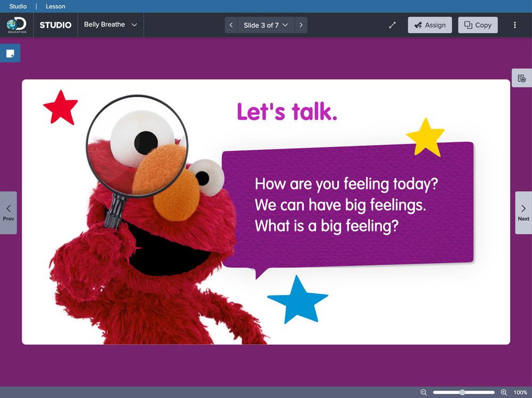Advance to next slide using toolbar arrow
Image resolution: width=532 pixels, height=398 pixels.
point(301,25)
